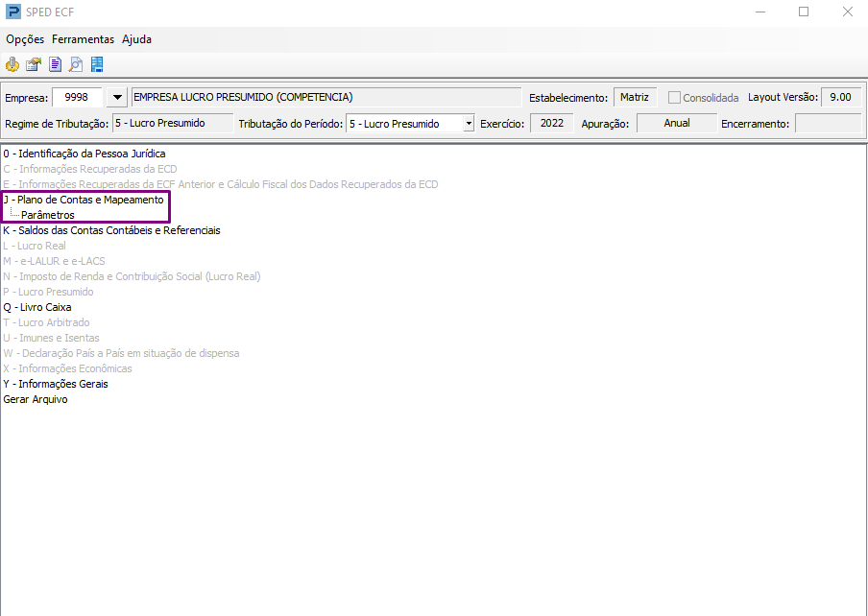The height and width of the screenshot is (616, 868).
Task: Select X - Informações Econômicas
Action: coord(67,368)
